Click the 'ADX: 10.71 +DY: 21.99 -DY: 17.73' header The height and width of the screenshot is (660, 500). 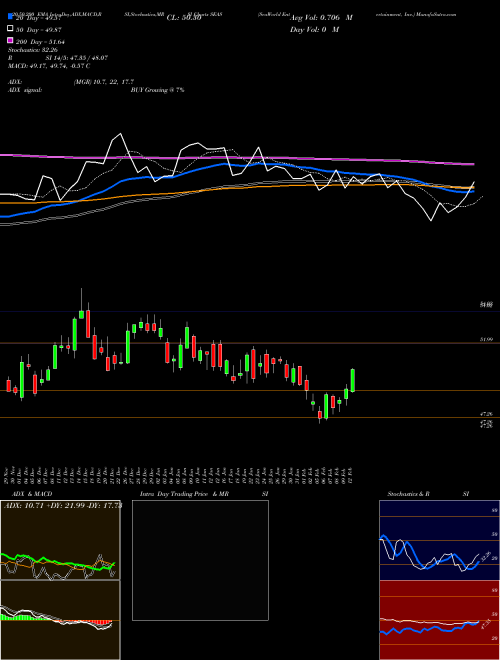click(x=63, y=505)
